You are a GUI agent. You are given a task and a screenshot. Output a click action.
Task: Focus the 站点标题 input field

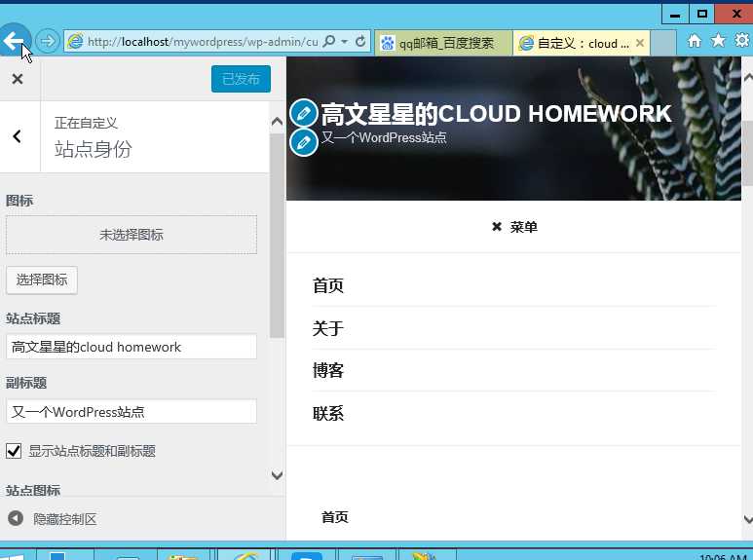click(x=132, y=347)
